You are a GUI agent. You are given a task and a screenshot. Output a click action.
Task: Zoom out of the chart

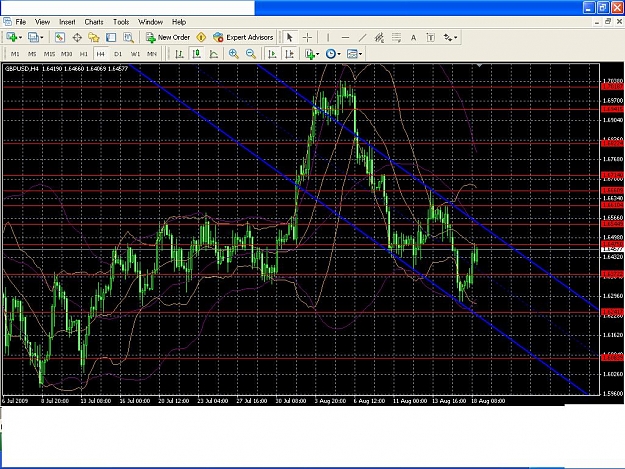pyautogui.click(x=251, y=54)
